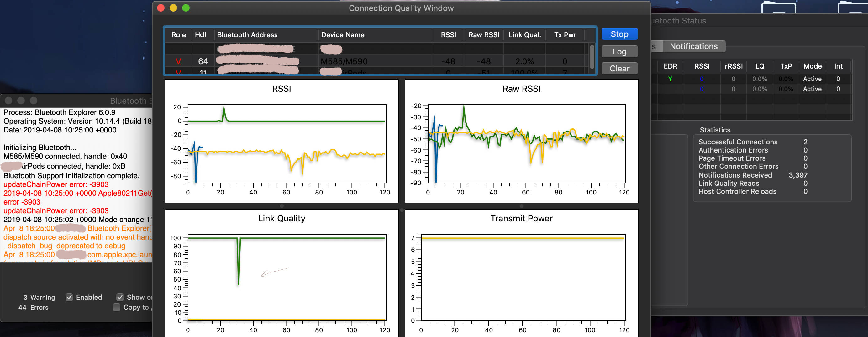Click the Device Name column header

click(343, 35)
